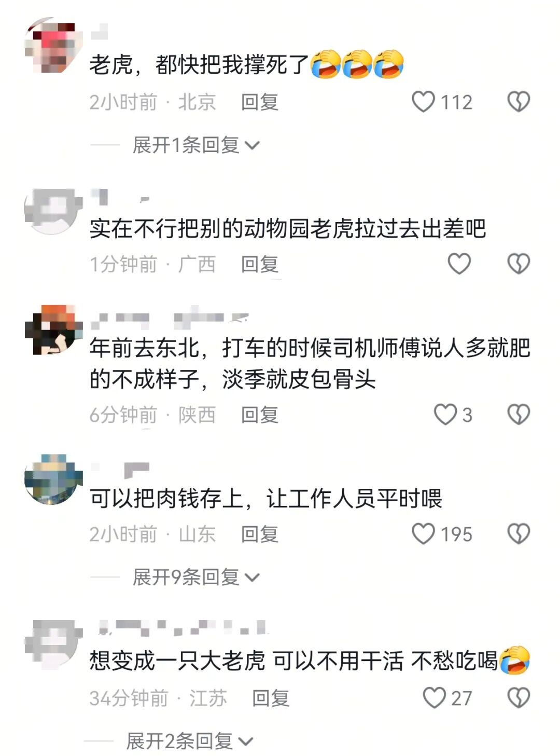
Task: Like the Jiangsu comment with 27 likes
Action: tap(434, 698)
